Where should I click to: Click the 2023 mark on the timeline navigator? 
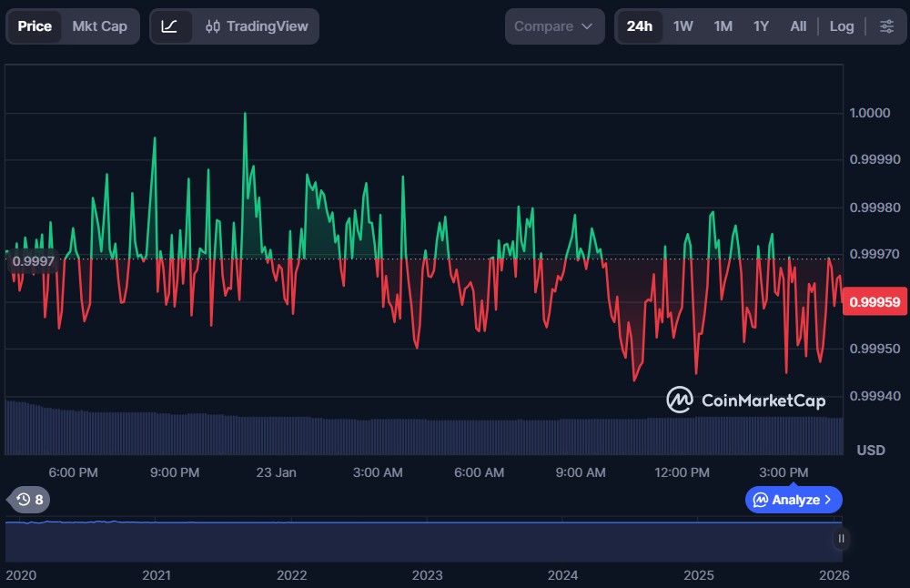coord(427,575)
